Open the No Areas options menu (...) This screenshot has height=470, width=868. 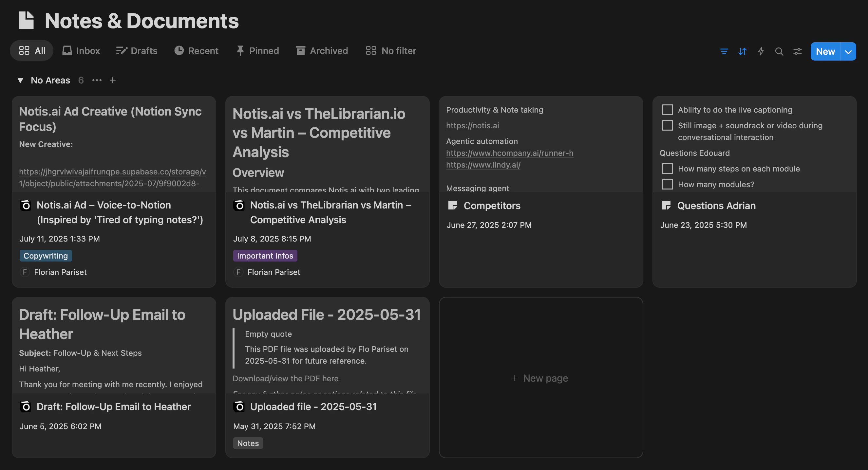pyautogui.click(x=97, y=80)
